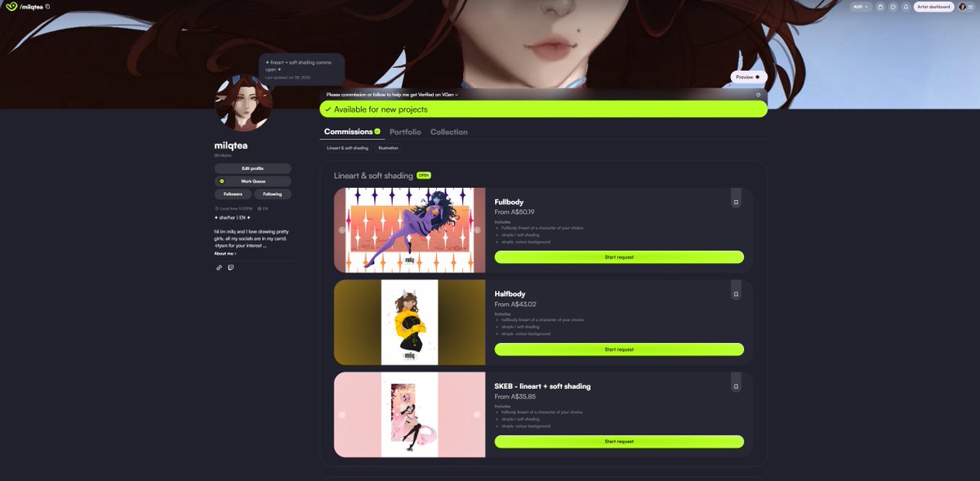Viewport: 980px width, 481px height.
Task: Select the Lineart & soft shading filter chip
Action: 347,148
